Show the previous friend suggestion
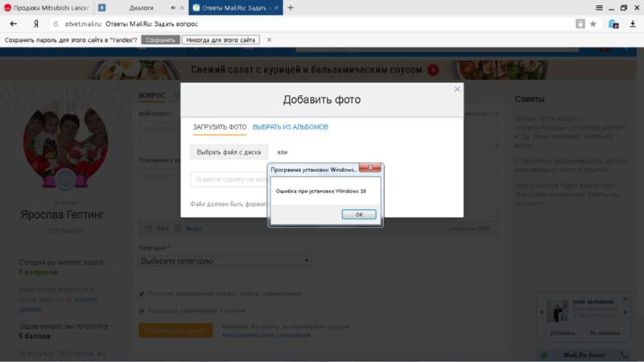 click(x=541, y=312)
